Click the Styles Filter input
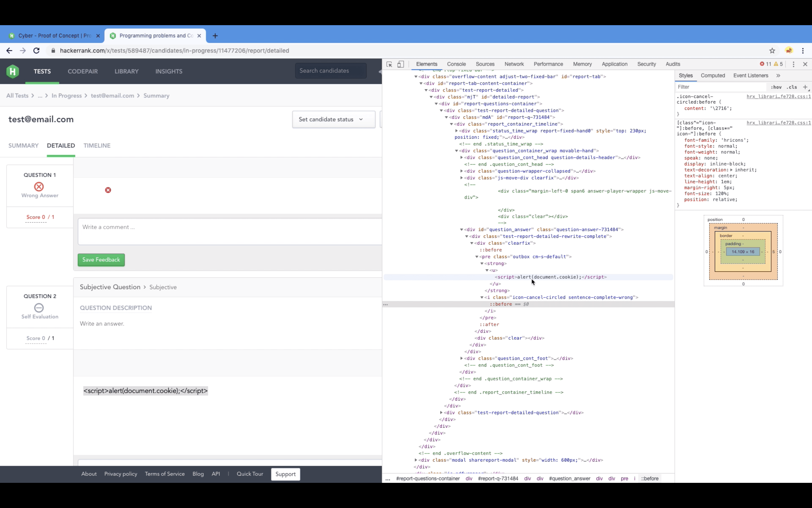 tap(721, 87)
